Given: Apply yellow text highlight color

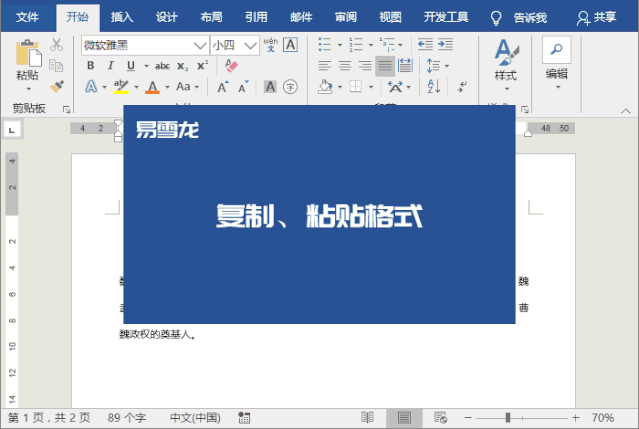Looking at the screenshot, I should [121, 87].
